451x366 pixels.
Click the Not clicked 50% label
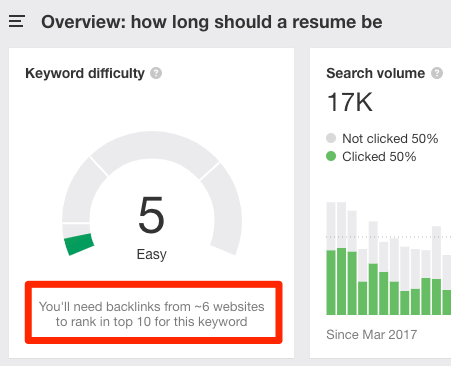[x=390, y=138]
